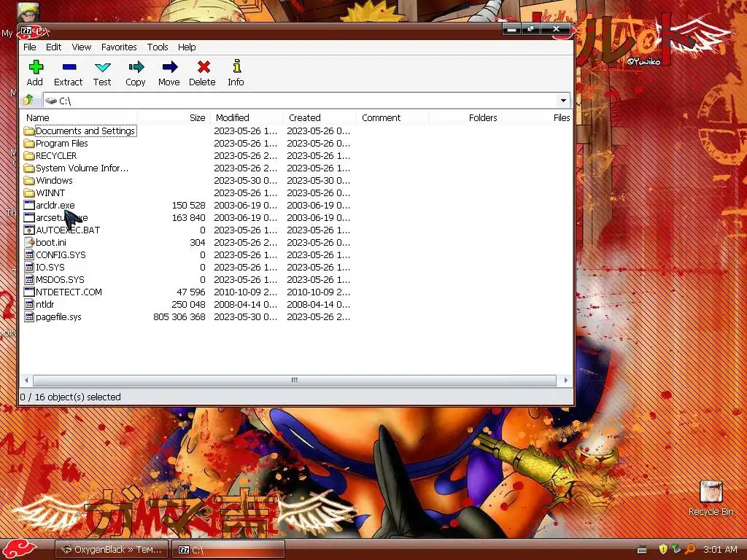Click the scrollbar left arrow

[26, 380]
